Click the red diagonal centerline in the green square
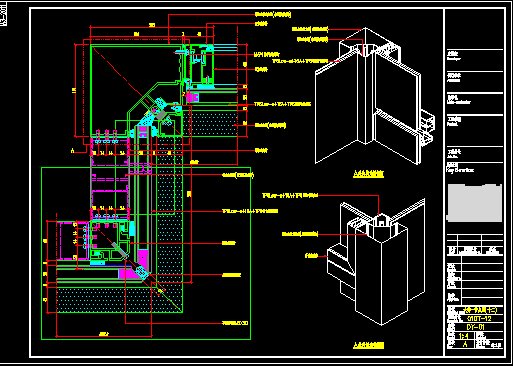This screenshot has height=366, width=513. [137, 91]
